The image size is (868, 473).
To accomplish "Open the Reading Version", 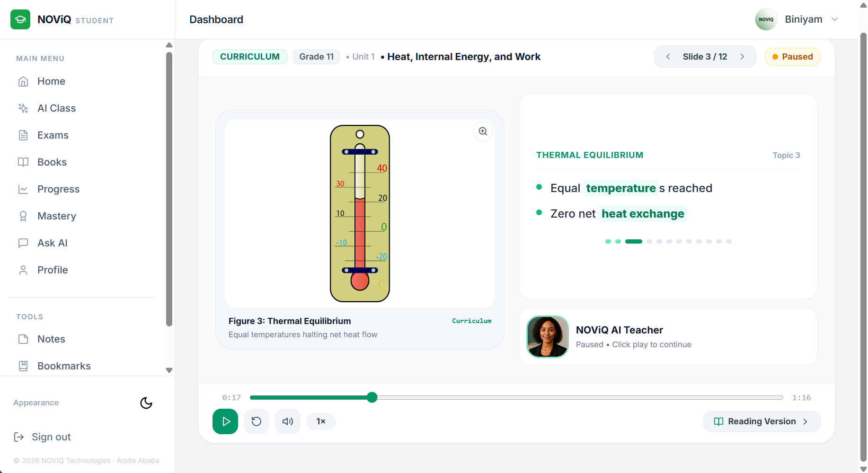I will click(x=762, y=421).
